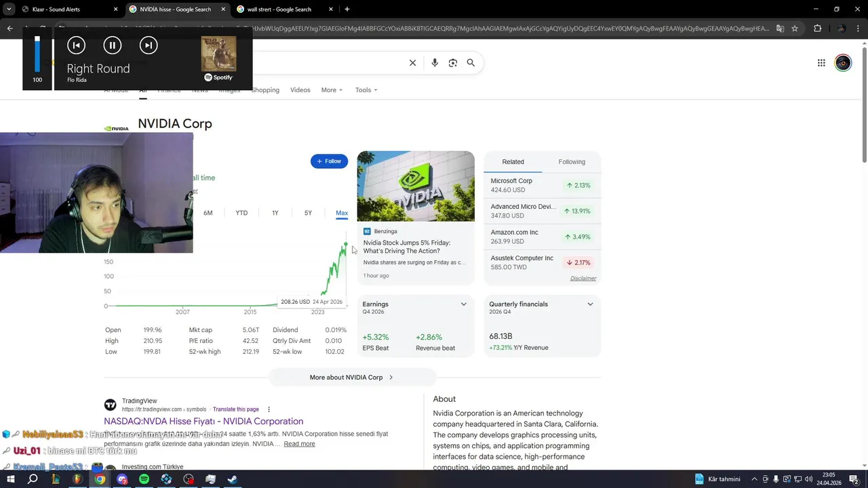Open the Google apps grid

pyautogui.click(x=821, y=63)
